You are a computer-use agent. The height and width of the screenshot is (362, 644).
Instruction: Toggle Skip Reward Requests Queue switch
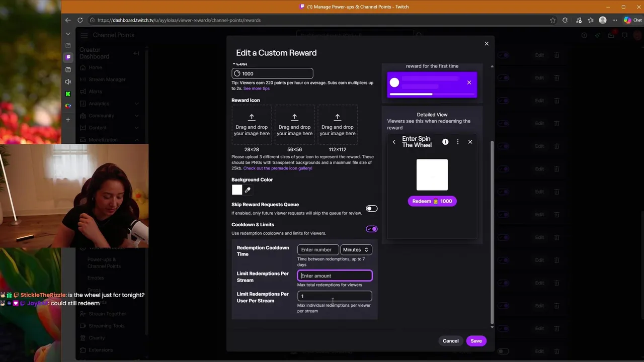click(371, 209)
